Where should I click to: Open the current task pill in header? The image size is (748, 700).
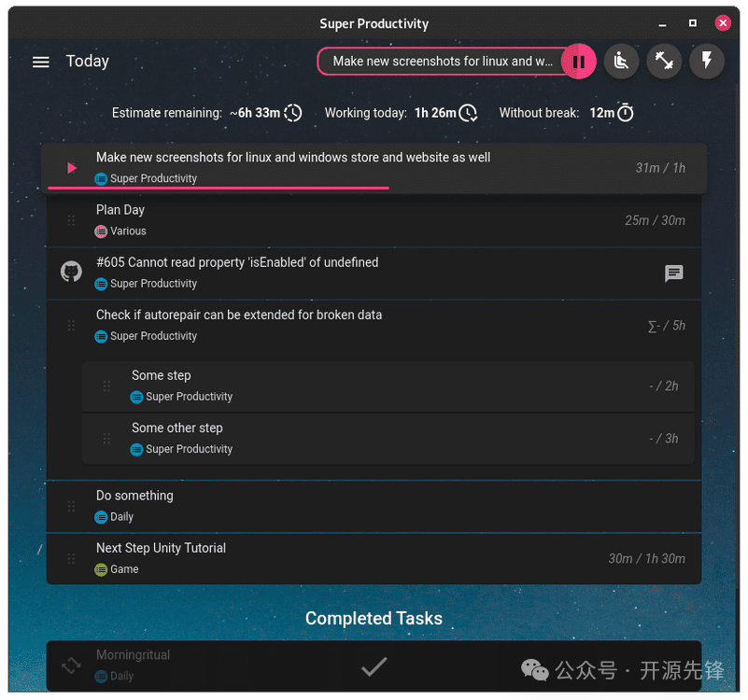pos(443,61)
